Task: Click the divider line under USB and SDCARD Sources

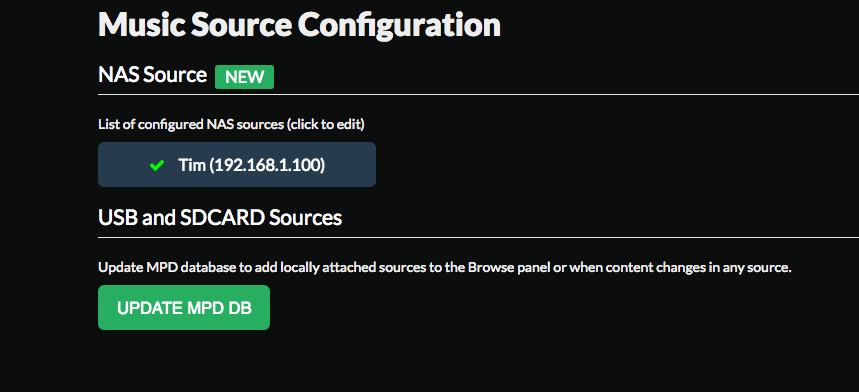Action: 478,238
